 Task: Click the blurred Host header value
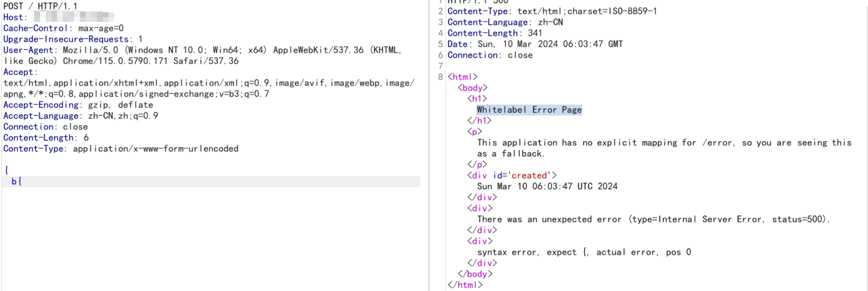coord(74,17)
